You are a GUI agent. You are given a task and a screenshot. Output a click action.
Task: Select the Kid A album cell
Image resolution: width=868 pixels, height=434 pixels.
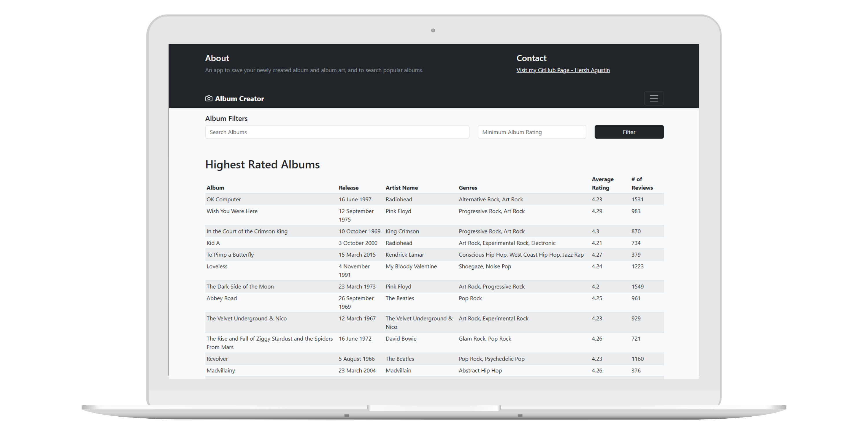click(213, 243)
